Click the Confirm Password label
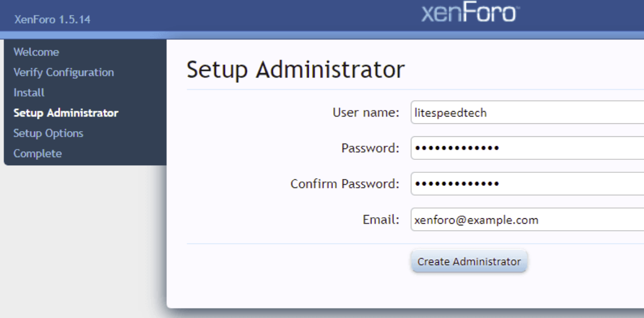Viewport: 644px width, 318px height. pos(345,184)
